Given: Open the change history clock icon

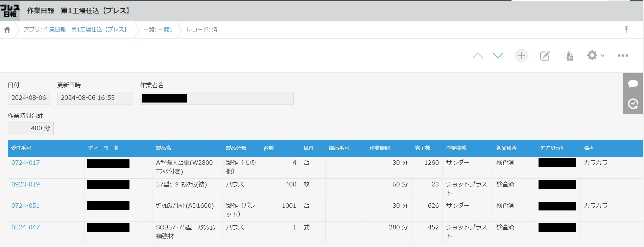Looking at the screenshot, I should pos(633,104).
